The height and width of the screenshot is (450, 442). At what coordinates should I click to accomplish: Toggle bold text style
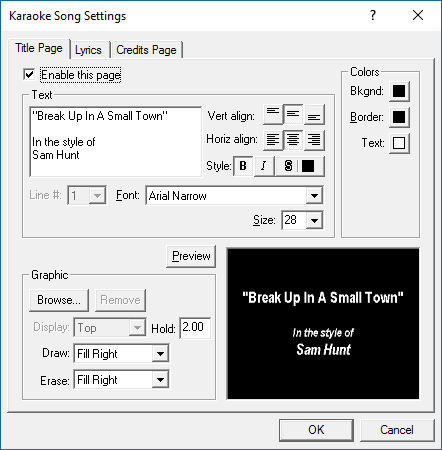(x=243, y=166)
